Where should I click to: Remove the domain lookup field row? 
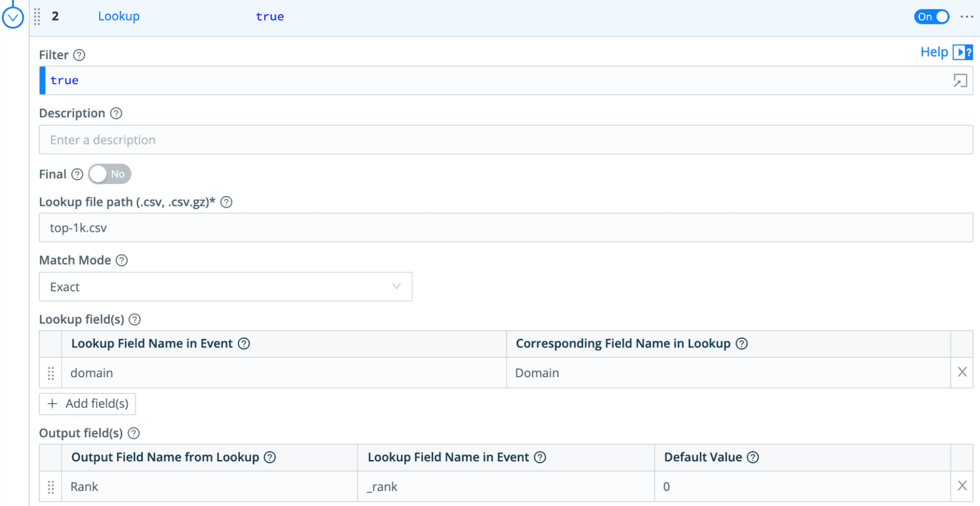click(x=962, y=372)
